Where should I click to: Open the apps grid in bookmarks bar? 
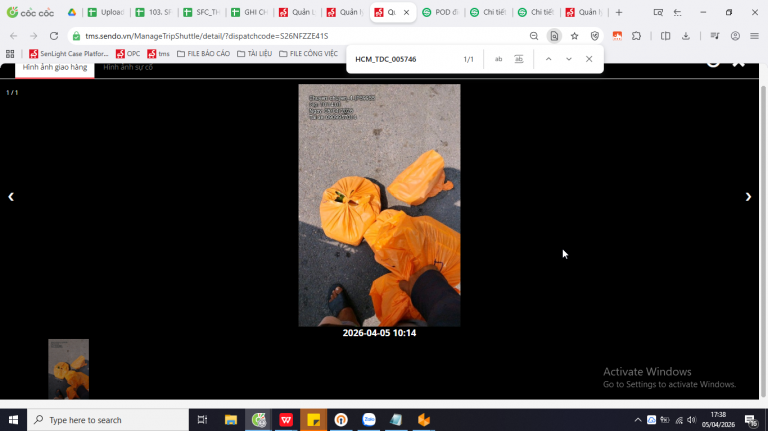coord(10,53)
